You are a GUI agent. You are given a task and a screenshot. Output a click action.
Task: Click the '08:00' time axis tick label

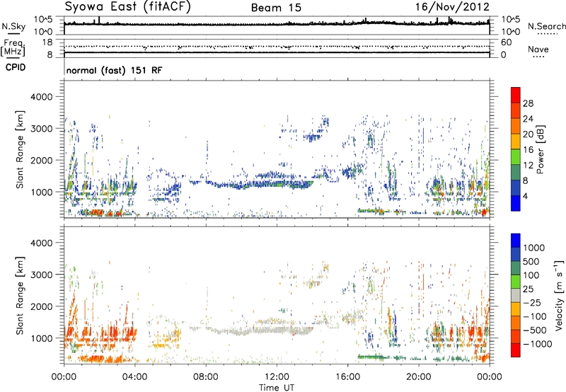[206, 377]
